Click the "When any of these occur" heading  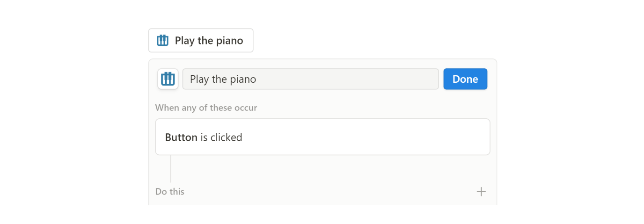coord(206,108)
